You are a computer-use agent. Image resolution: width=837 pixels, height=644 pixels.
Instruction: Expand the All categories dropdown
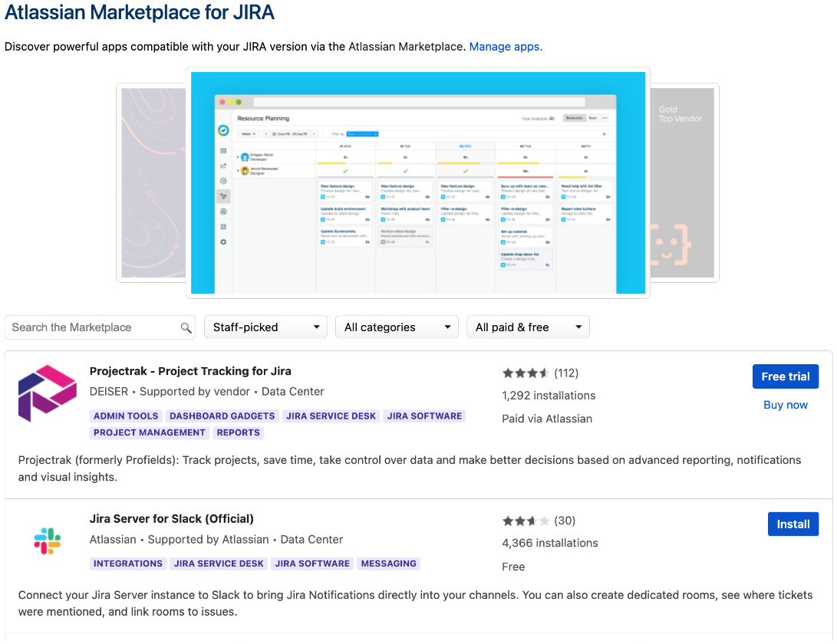397,326
